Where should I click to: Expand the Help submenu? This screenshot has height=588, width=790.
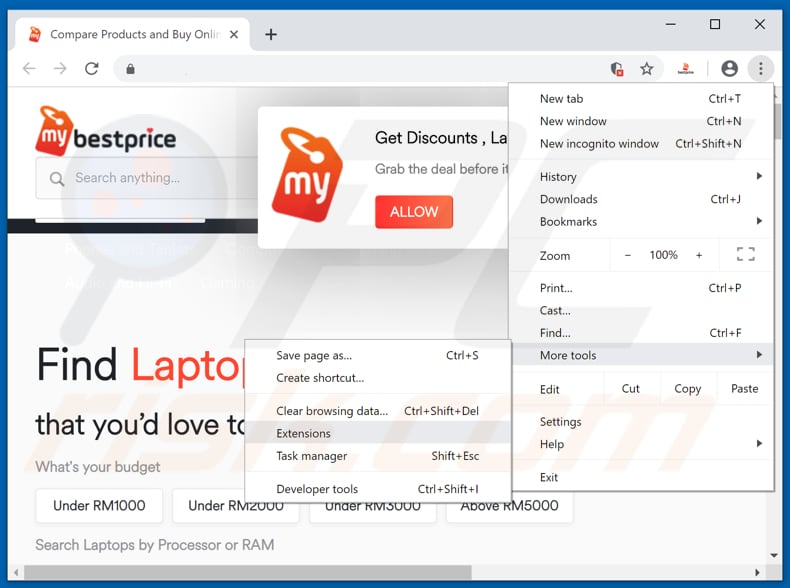[x=640, y=444]
